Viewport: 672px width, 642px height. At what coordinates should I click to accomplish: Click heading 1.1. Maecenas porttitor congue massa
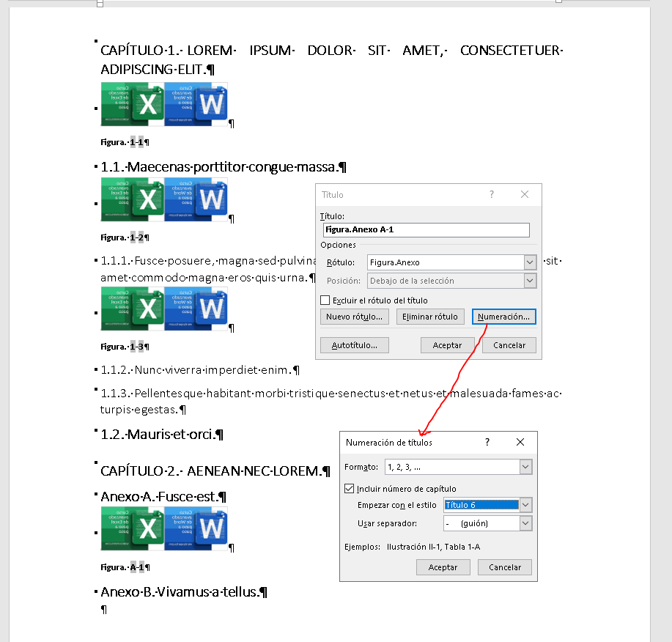(x=223, y=166)
